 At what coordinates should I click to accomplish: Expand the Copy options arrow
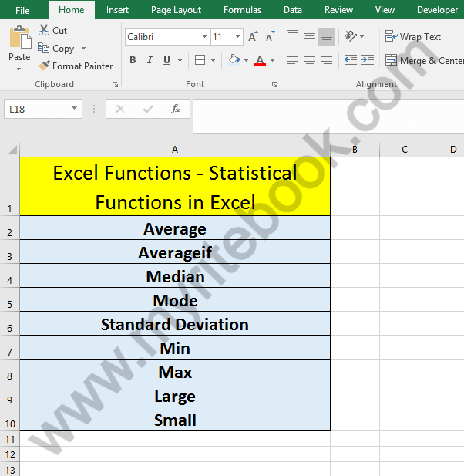(x=83, y=49)
